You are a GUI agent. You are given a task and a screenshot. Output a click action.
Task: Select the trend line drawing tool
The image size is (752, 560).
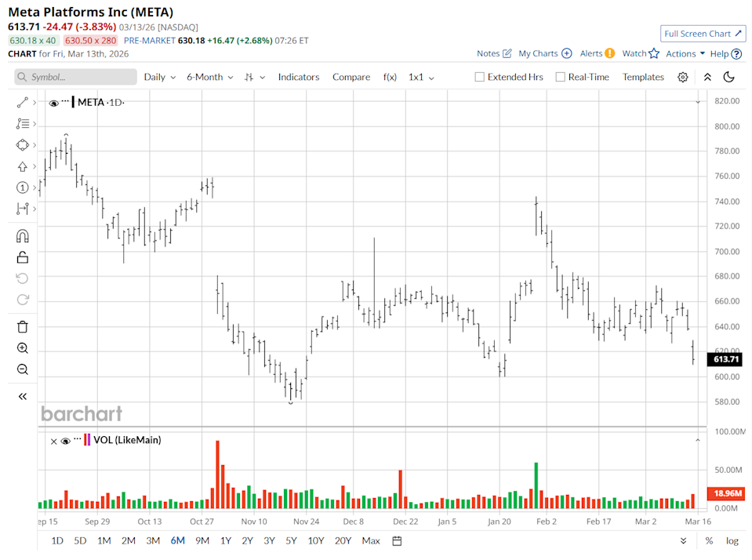[22, 102]
